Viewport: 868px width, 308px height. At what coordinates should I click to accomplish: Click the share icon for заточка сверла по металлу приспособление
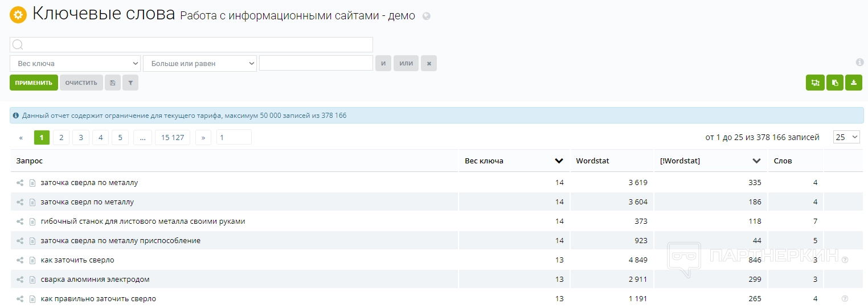(x=20, y=241)
